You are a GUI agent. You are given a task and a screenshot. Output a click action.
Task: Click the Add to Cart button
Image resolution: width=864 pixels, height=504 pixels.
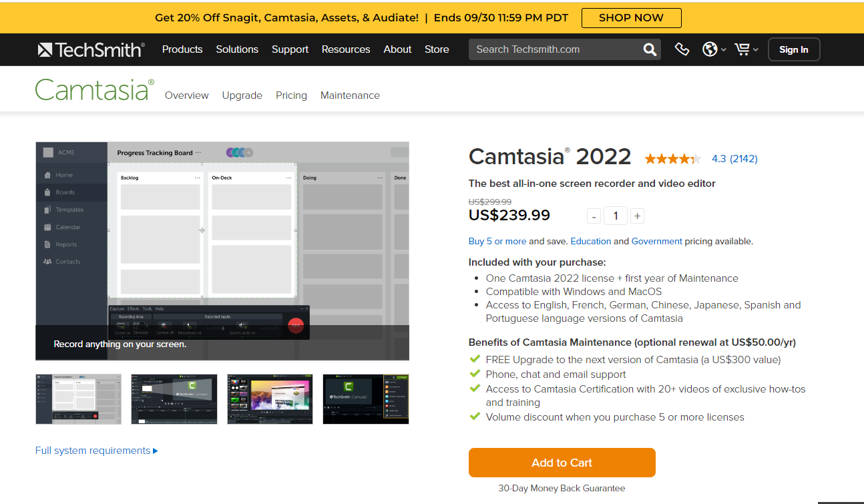point(562,463)
